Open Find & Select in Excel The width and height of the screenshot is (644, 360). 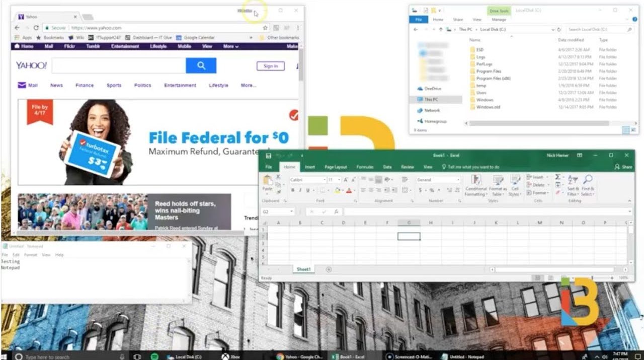point(587,185)
